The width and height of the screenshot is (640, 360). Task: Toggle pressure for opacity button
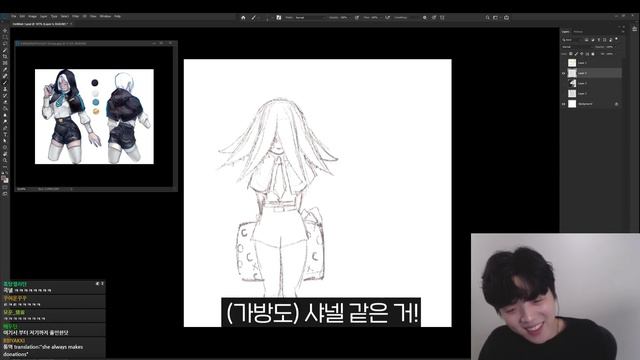click(x=357, y=18)
